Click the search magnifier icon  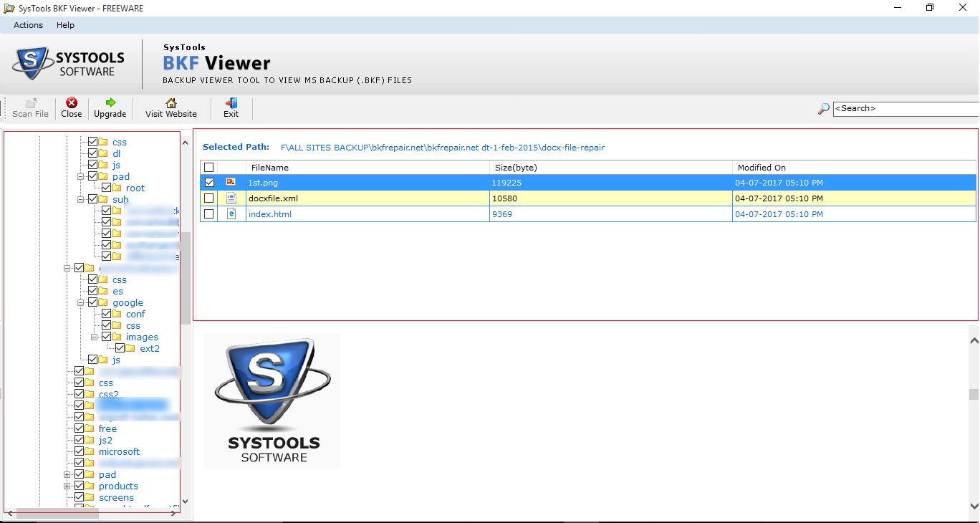point(822,109)
